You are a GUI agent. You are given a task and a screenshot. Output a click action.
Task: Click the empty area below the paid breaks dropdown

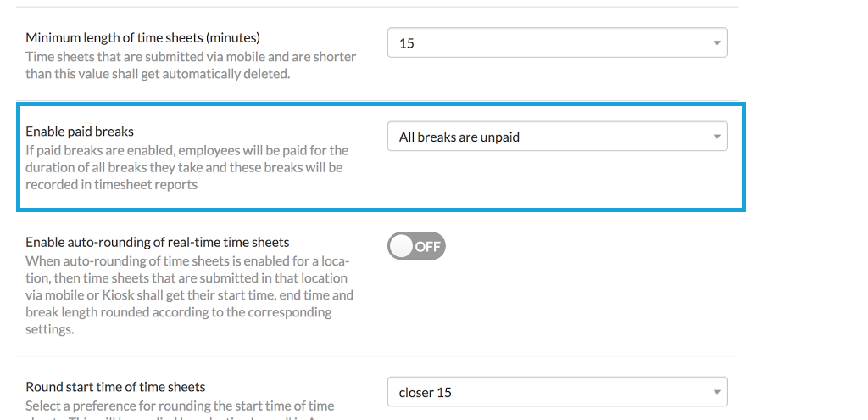[x=556, y=180]
